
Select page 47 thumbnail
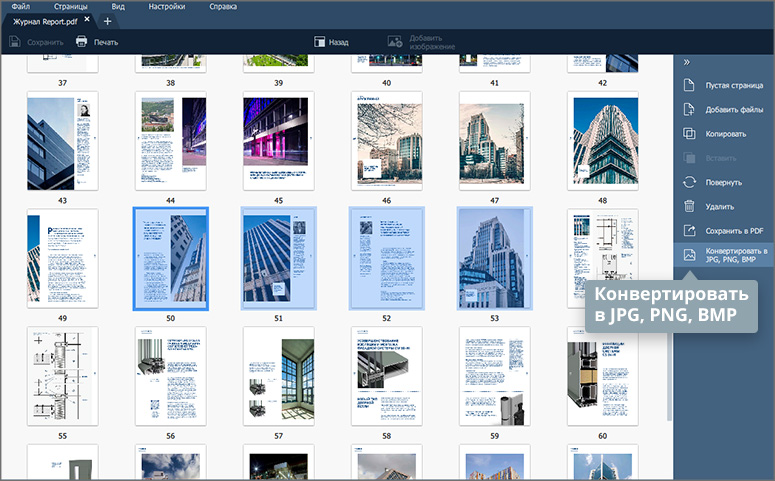(x=494, y=141)
